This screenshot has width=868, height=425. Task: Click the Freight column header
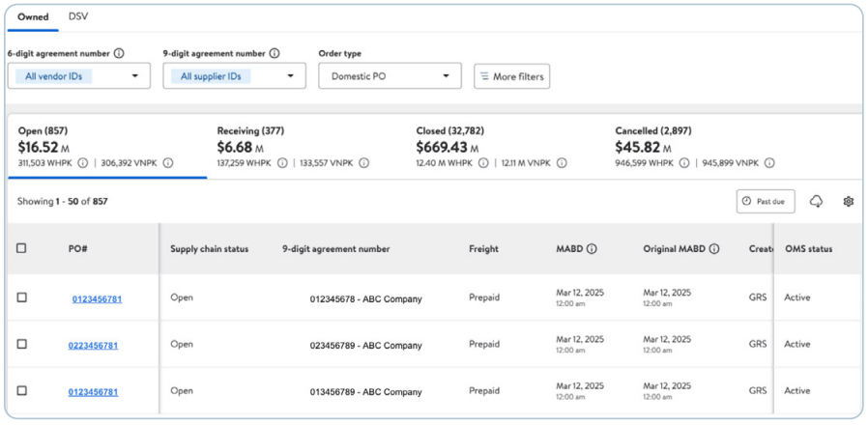(x=483, y=249)
